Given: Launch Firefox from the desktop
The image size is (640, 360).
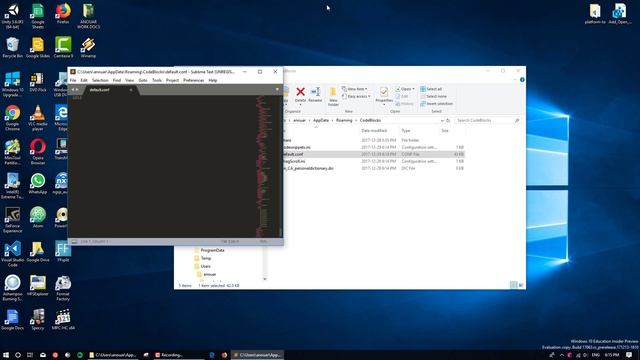Looking at the screenshot, I should [63, 14].
